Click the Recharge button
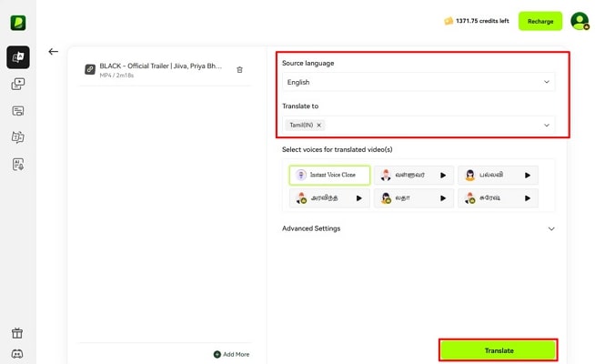The height and width of the screenshot is (364, 595). point(540,21)
